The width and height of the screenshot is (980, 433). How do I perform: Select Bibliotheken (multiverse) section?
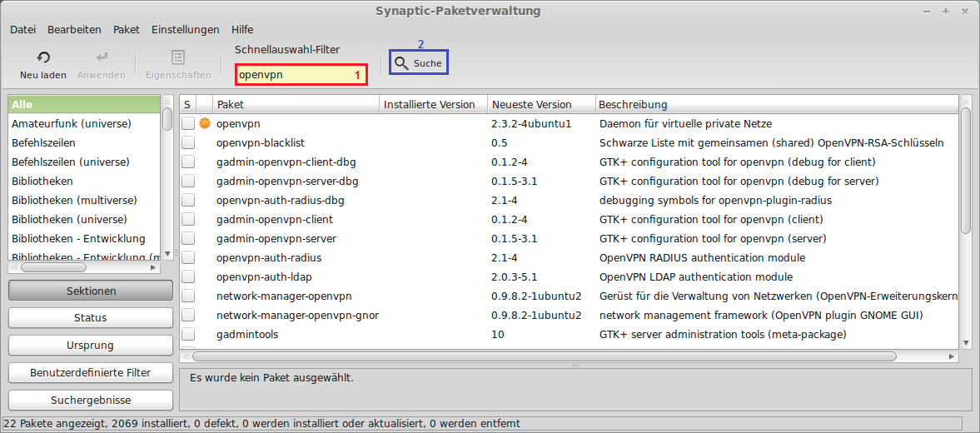pos(84,201)
